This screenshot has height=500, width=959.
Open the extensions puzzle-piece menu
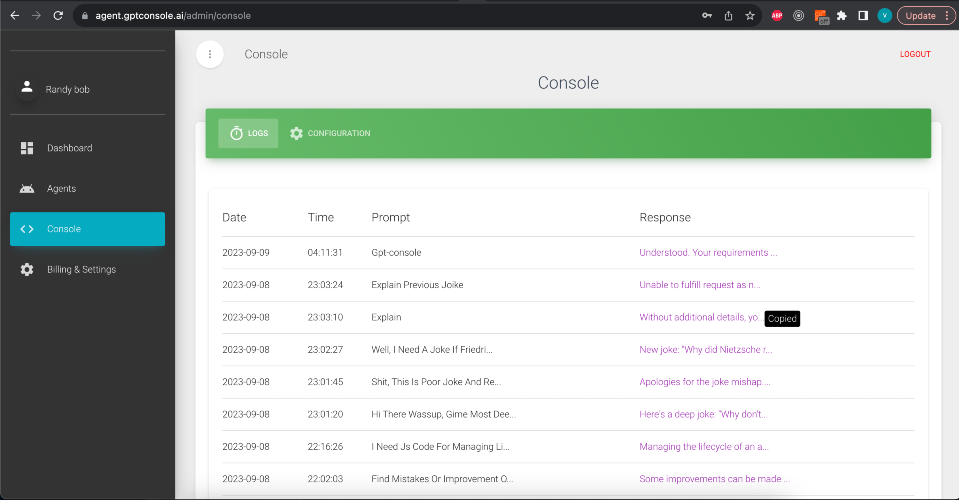pos(842,16)
